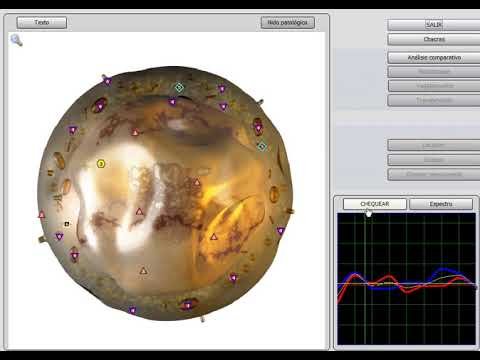Select the red triangle marker on the far left rim
This screenshot has width=480, height=360.
(x=42, y=215)
